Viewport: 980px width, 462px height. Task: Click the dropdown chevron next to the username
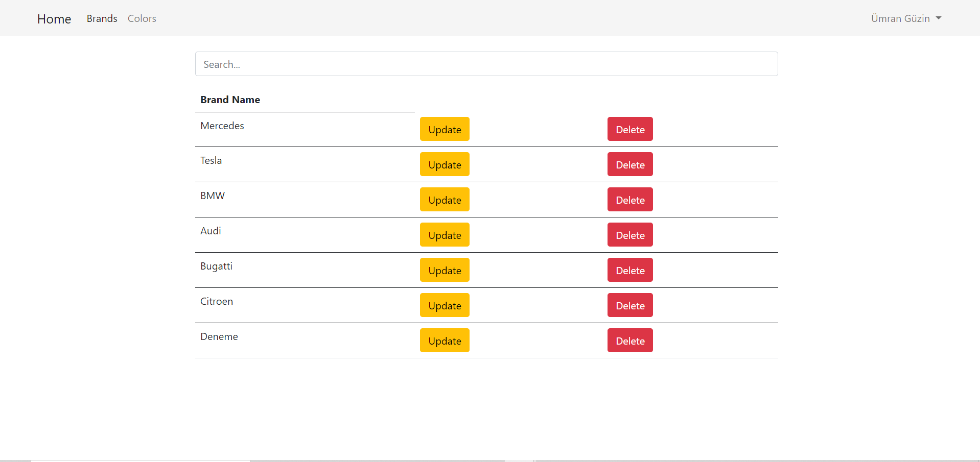939,18
